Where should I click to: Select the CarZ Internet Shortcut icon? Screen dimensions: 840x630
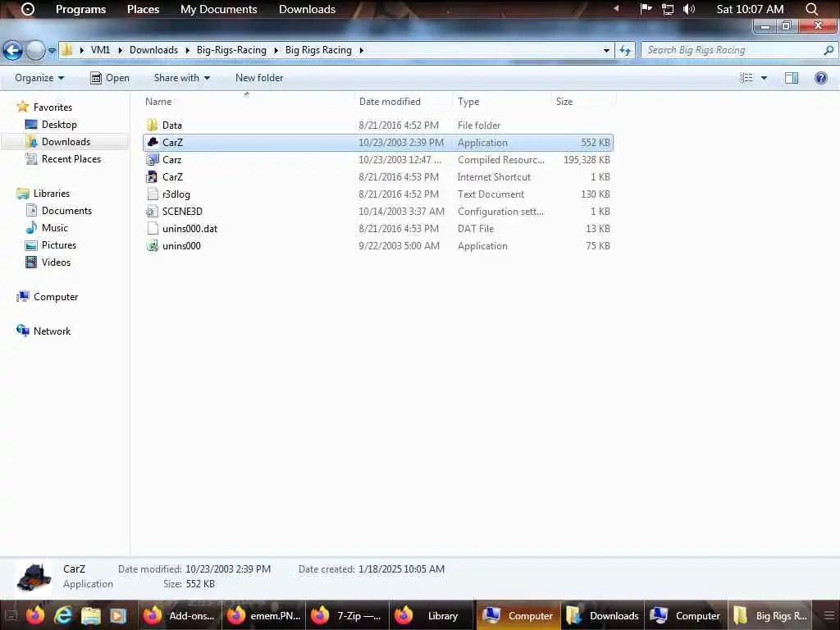(152, 176)
